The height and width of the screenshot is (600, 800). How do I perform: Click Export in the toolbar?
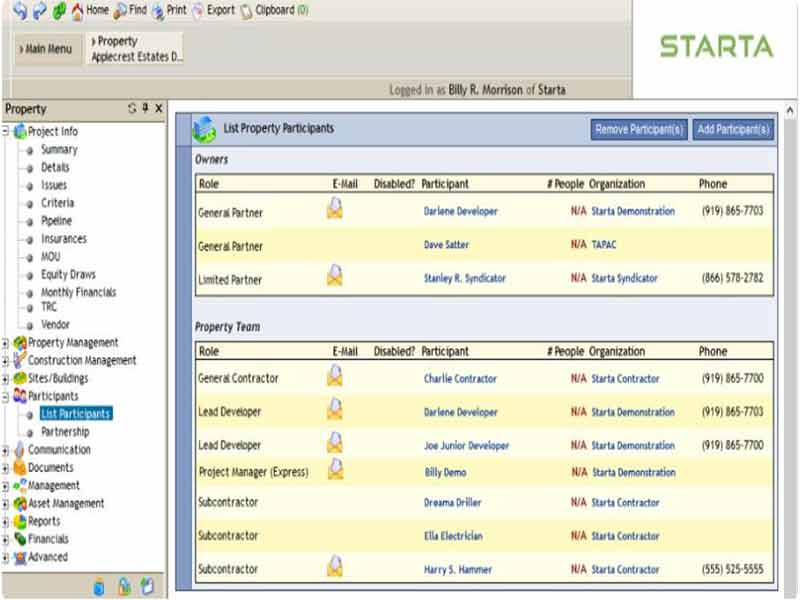tap(213, 10)
